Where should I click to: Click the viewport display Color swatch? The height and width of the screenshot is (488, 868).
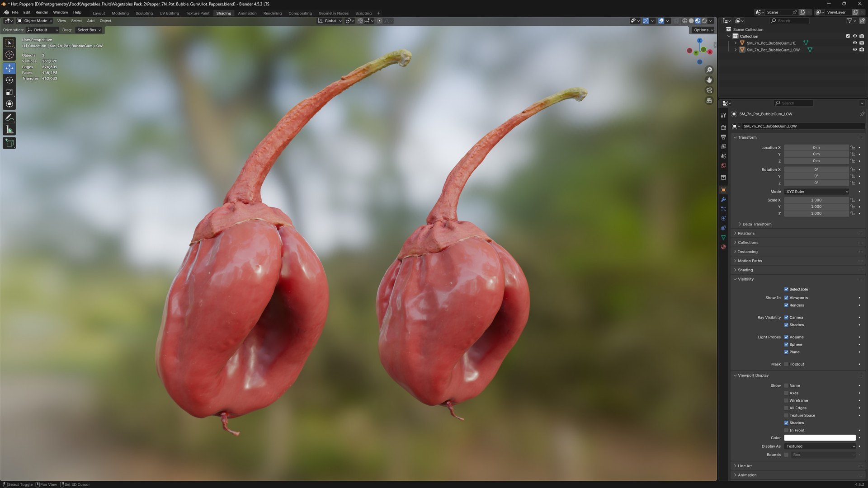click(820, 438)
